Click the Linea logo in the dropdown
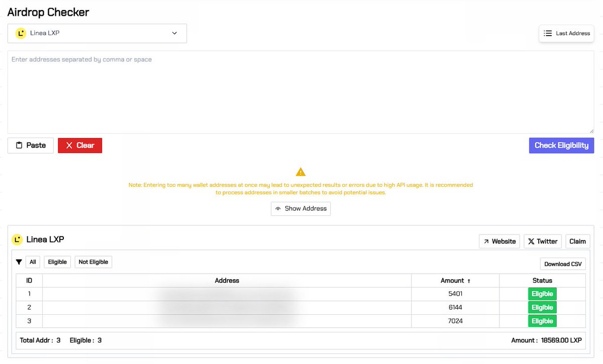This screenshot has width=603, height=364. click(21, 33)
